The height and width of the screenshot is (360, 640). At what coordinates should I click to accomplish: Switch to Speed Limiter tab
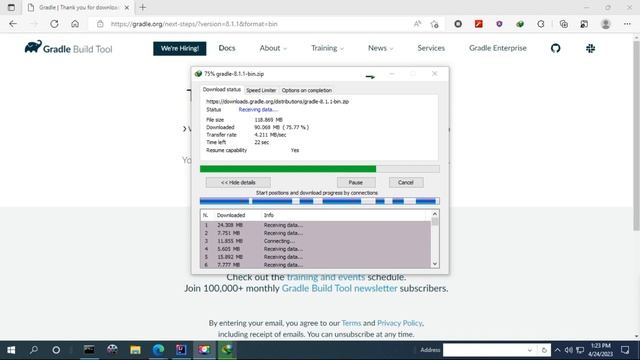(261, 90)
